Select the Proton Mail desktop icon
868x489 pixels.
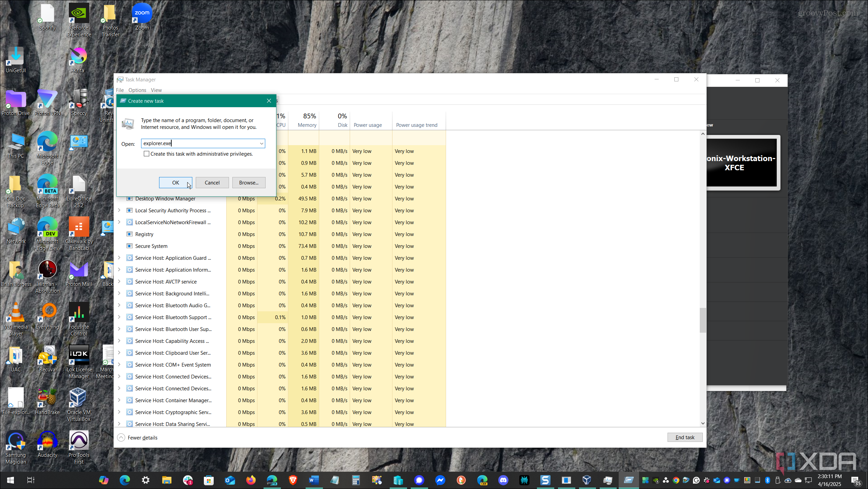tap(79, 274)
